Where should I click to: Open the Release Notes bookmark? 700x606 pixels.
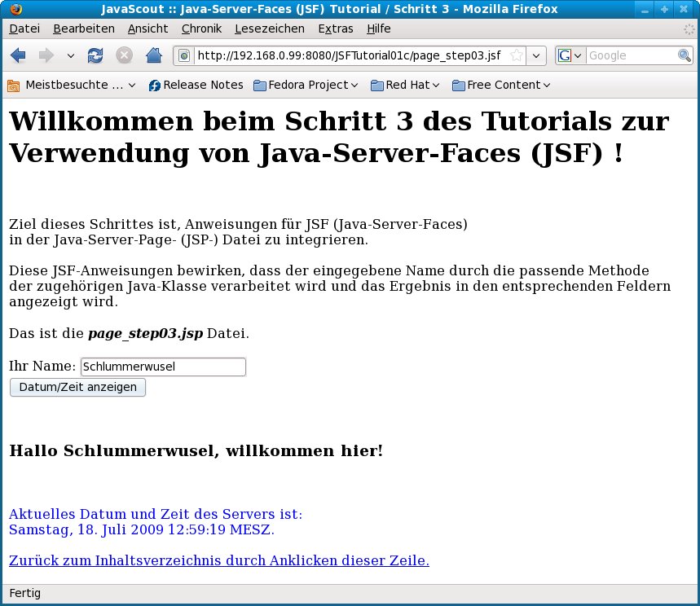[x=196, y=85]
